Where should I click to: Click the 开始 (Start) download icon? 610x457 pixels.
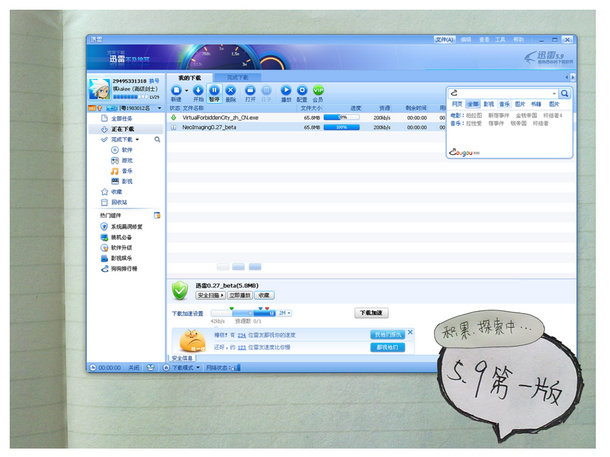pos(198,91)
